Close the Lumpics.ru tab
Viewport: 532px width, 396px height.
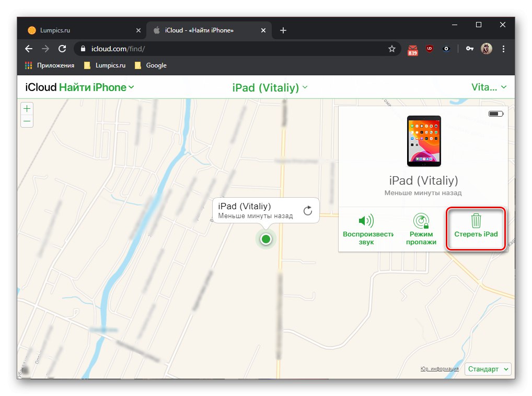click(138, 30)
